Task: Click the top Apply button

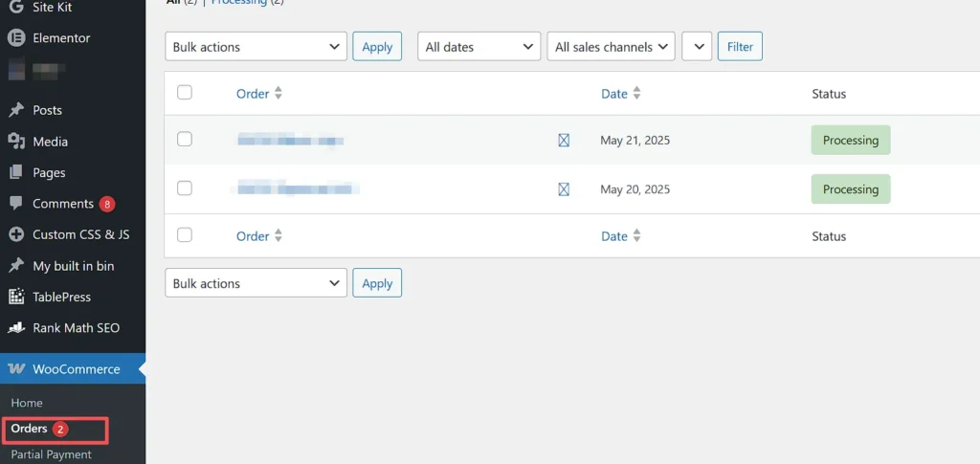Action: click(377, 47)
